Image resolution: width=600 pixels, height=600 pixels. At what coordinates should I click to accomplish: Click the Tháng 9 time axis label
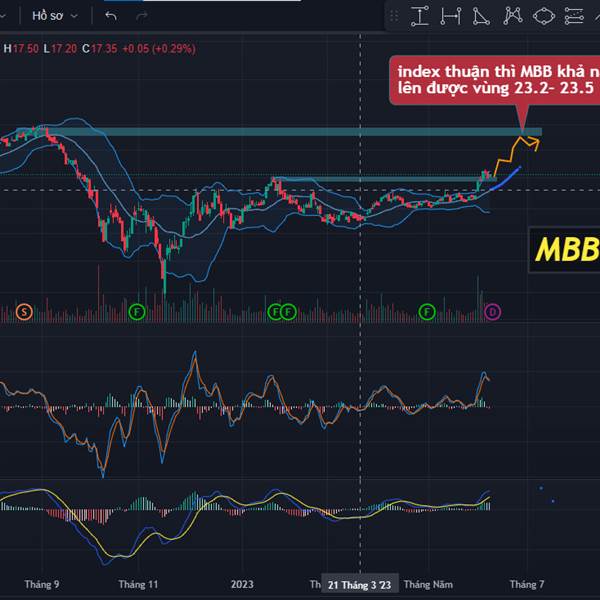42,584
